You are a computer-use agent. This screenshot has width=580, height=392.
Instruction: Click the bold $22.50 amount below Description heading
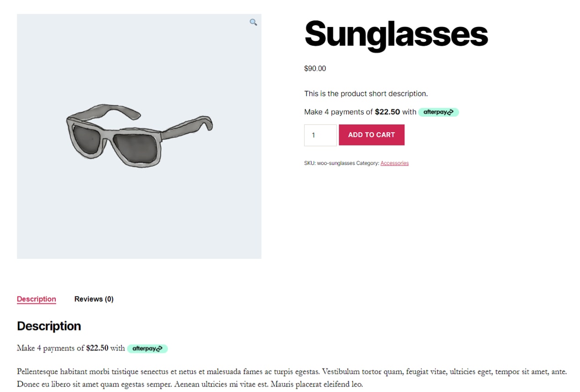click(x=97, y=348)
